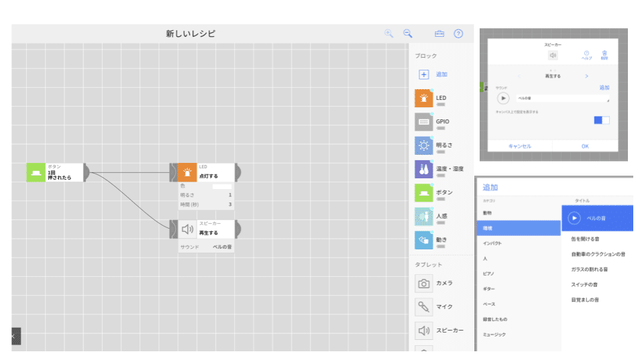Image resolution: width=644 pixels, height=362 pixels.
Task: Select the マイク microphone block
Action: (x=424, y=306)
